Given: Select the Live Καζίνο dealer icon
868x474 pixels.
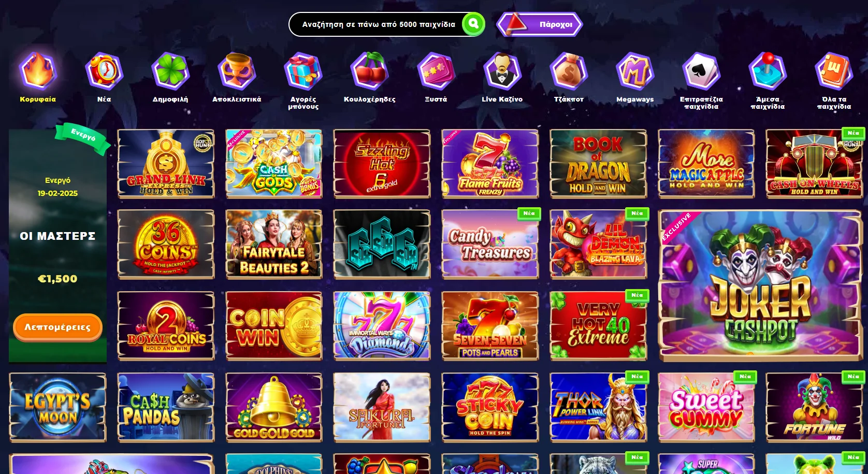Looking at the screenshot, I should coord(502,71).
